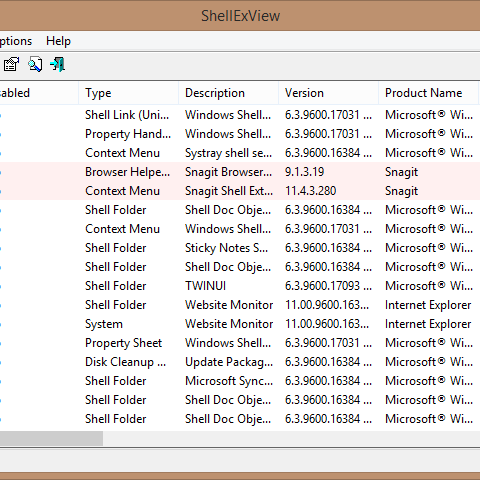Select the Sticky Notes S... description cell

pos(226,248)
